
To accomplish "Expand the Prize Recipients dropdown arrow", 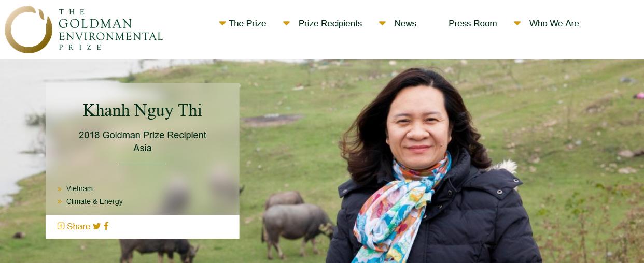I will [286, 23].
